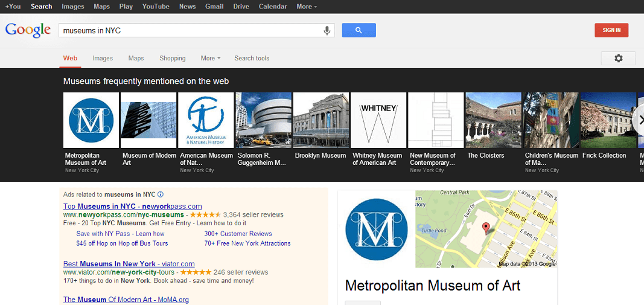Click Frick Collection carousel caption

[x=604, y=155]
